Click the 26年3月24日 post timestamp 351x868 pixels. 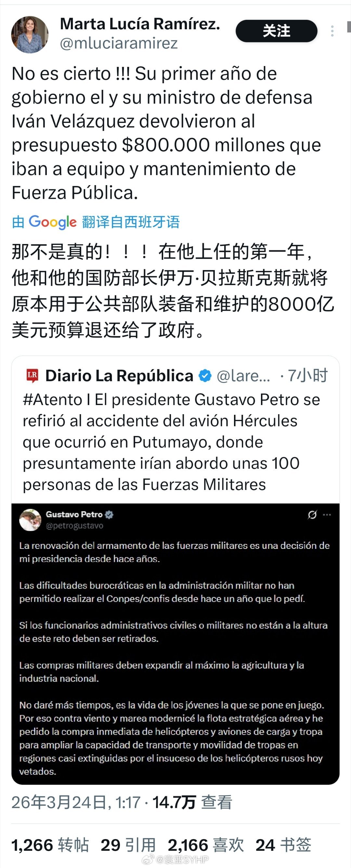pyautogui.click(x=76, y=803)
